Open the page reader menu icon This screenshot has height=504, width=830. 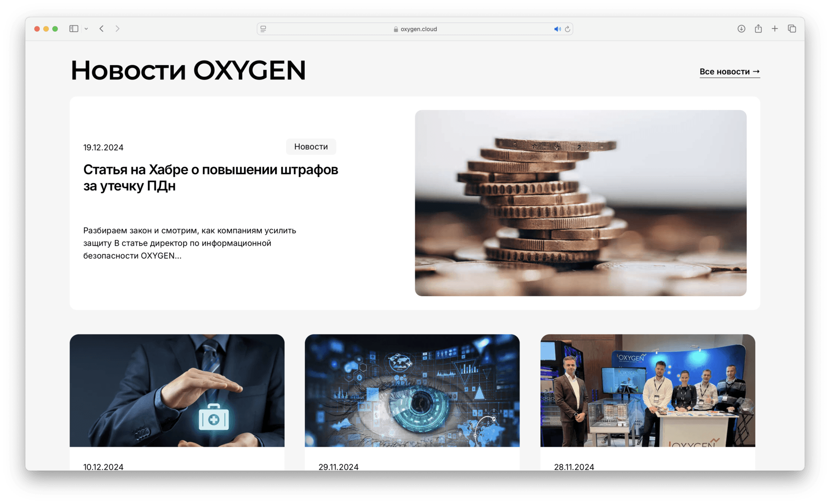click(x=263, y=29)
